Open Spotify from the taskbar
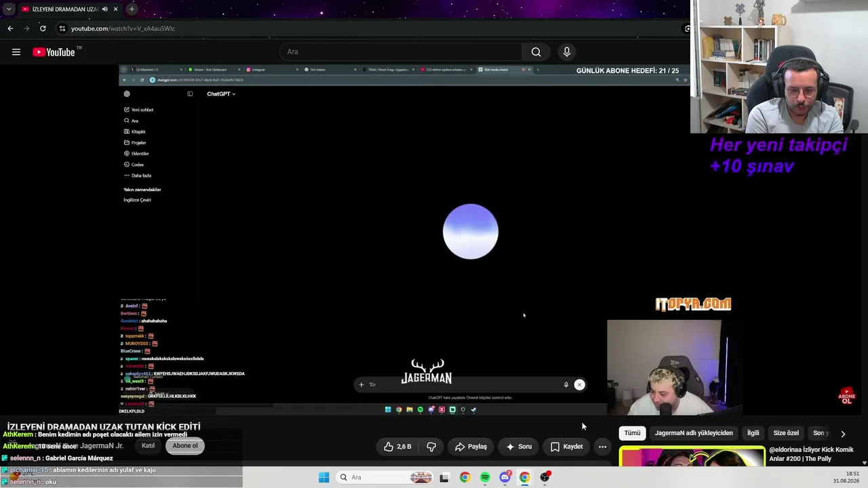This screenshot has height=488, width=868. click(x=485, y=477)
